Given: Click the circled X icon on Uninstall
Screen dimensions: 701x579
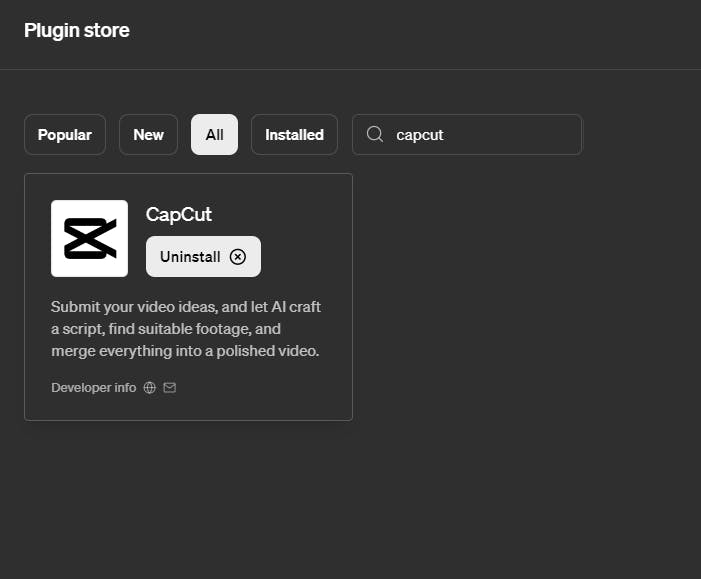Looking at the screenshot, I should coord(238,257).
